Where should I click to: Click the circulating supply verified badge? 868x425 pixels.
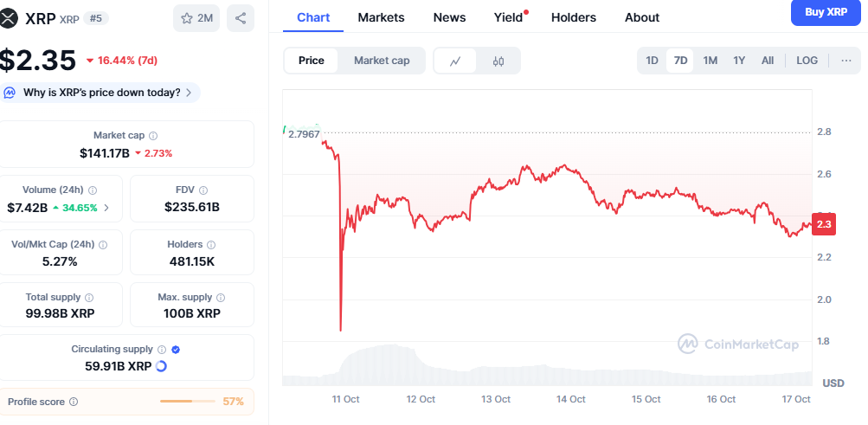(176, 350)
